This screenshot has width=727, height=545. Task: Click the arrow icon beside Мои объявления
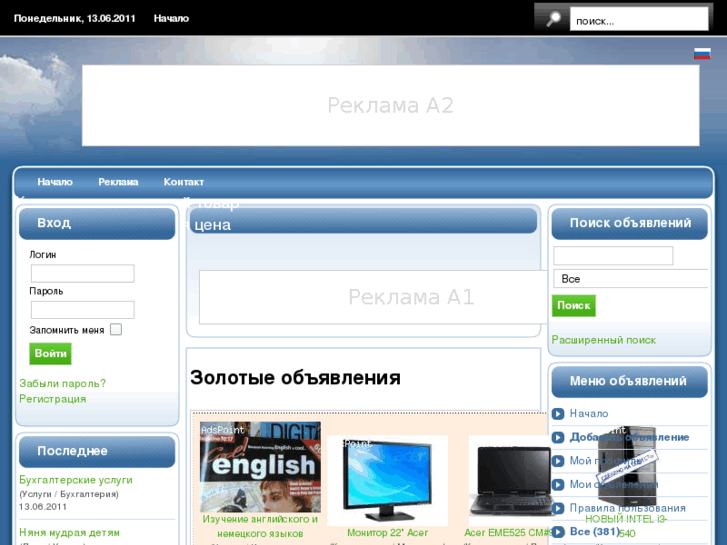coord(558,485)
